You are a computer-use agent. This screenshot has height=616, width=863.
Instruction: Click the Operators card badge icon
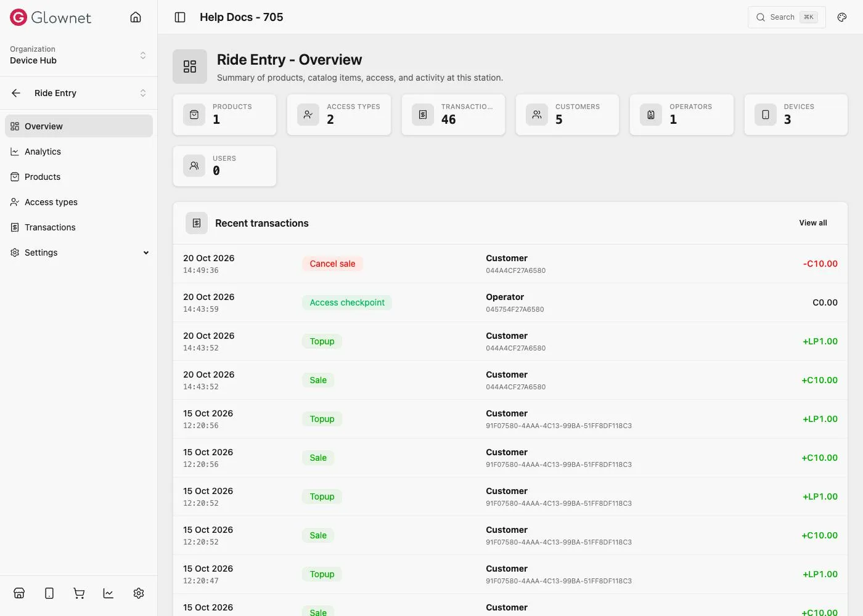[651, 115]
